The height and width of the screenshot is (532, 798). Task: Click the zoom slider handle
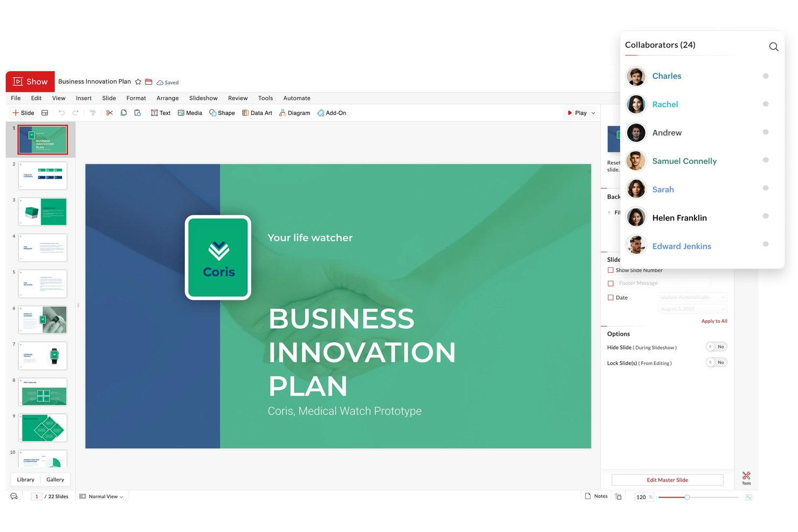(x=687, y=497)
